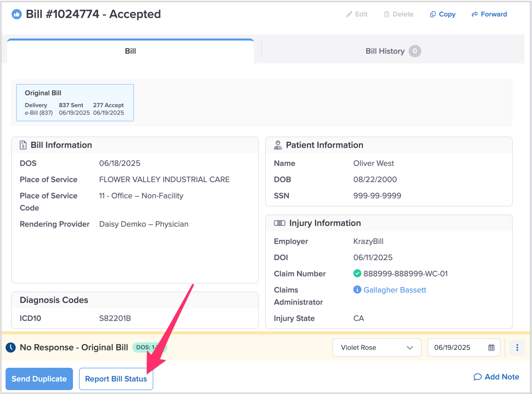This screenshot has height=394, width=532.
Task: Click the green claim number verified checkmark
Action: click(x=357, y=273)
